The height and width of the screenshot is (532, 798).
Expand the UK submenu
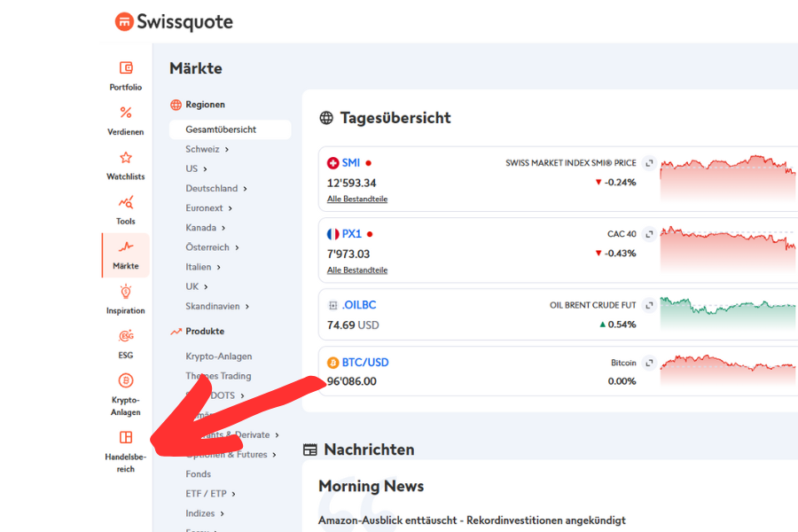pyautogui.click(x=206, y=286)
